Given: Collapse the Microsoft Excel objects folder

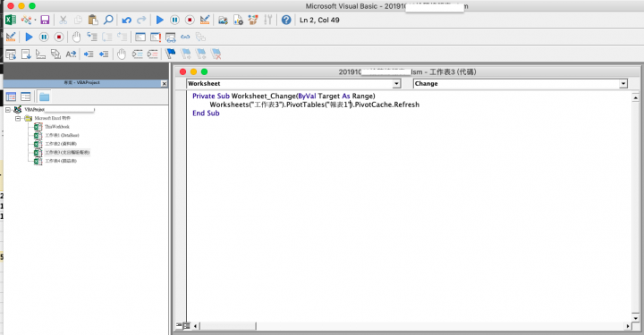Looking at the screenshot, I should point(18,119).
